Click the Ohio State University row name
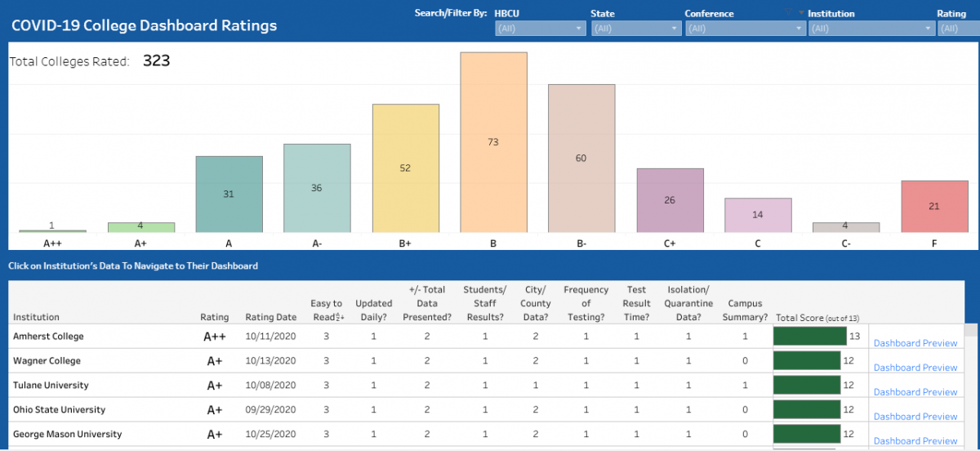This screenshot has width=980, height=451. 59,409
